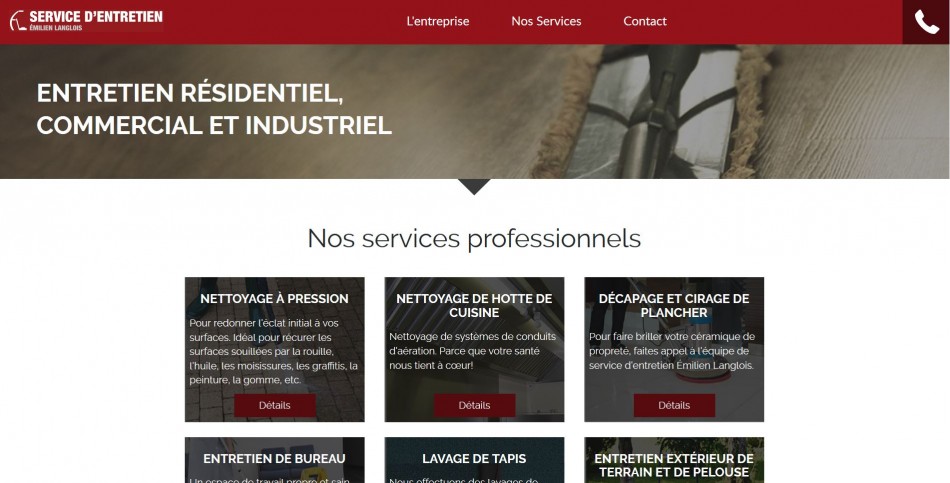Screen dimensions: 950x483
Task: Select the Nettoyage à pression card title
Action: coord(274,299)
